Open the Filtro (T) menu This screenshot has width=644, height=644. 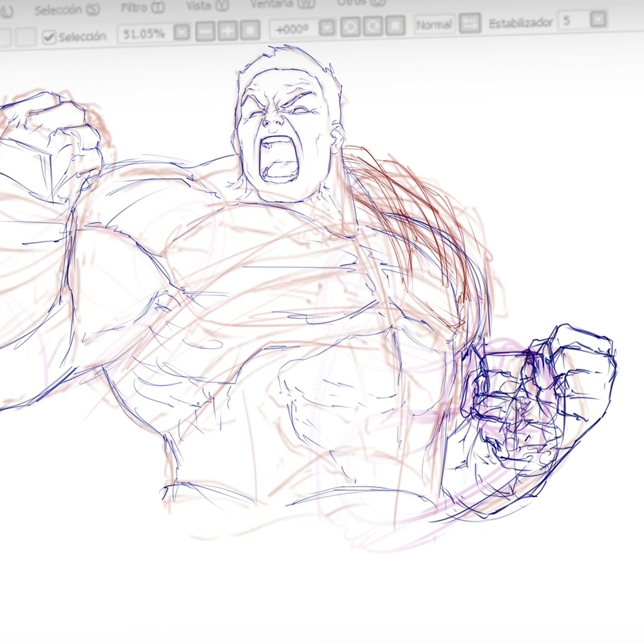pos(142,7)
